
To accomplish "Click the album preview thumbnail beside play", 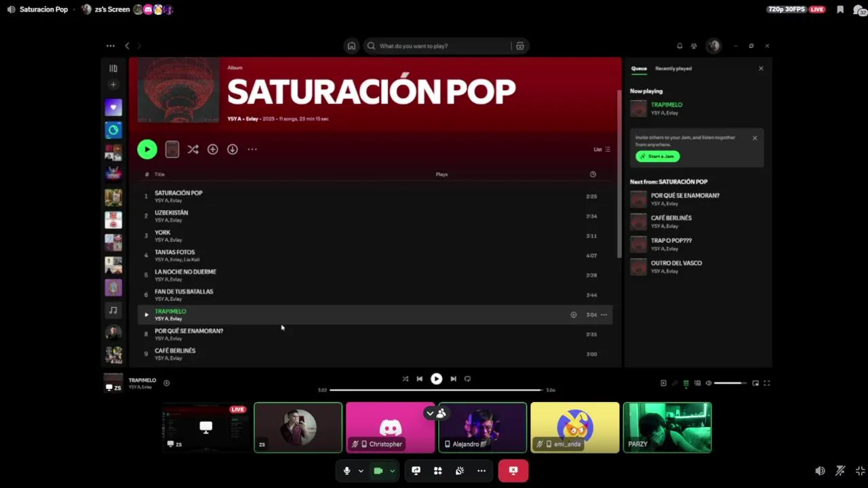I will (x=172, y=149).
